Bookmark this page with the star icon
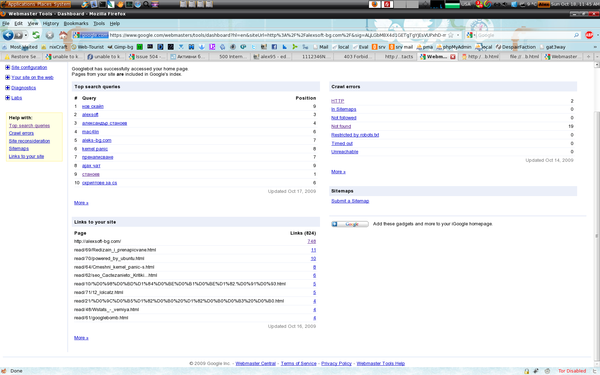 click(x=451, y=35)
